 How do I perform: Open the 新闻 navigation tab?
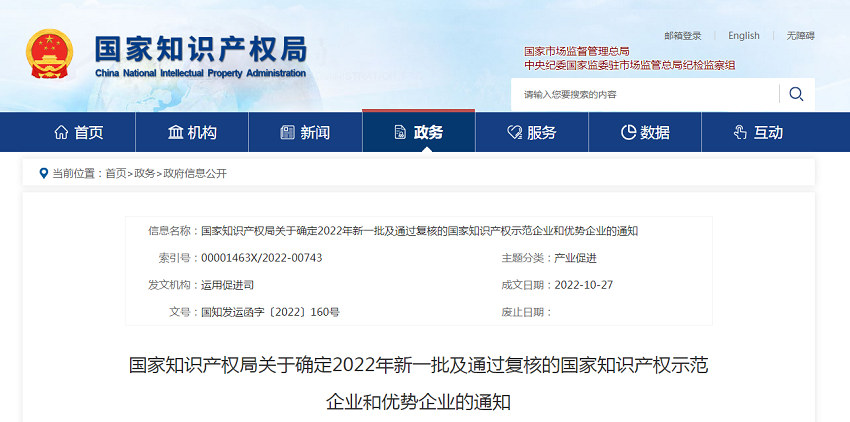(x=305, y=132)
